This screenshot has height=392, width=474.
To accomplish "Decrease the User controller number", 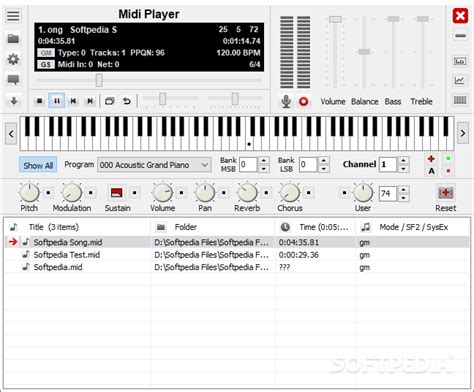I will click(x=404, y=198).
